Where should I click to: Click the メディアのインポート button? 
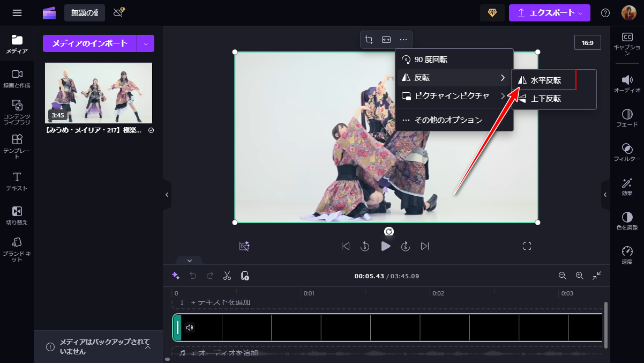(89, 43)
